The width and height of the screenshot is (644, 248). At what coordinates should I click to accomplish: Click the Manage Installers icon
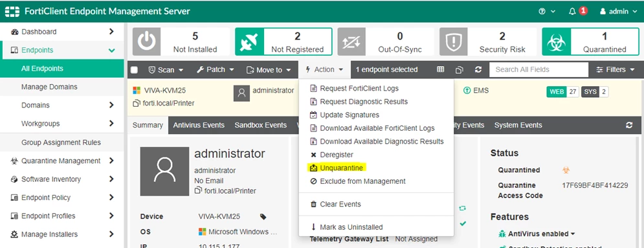(x=14, y=234)
